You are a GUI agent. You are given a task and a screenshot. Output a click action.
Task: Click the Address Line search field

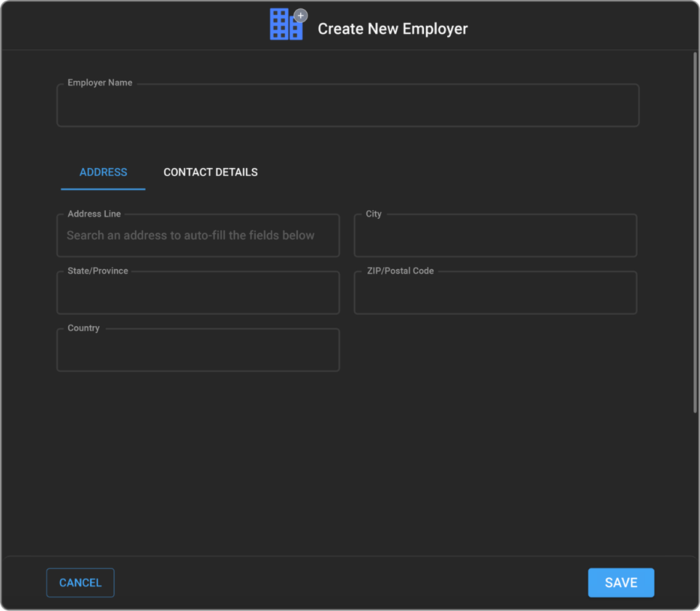coord(197,236)
